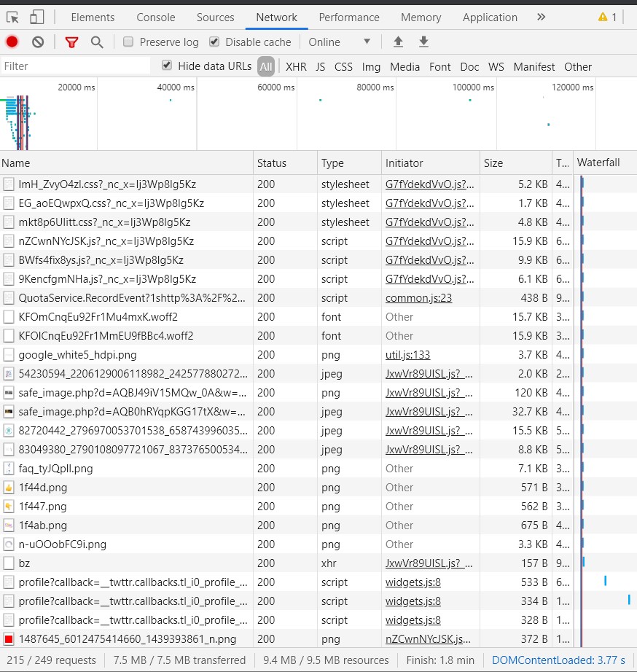
Task: Export HAR file using download icon
Action: pos(423,42)
